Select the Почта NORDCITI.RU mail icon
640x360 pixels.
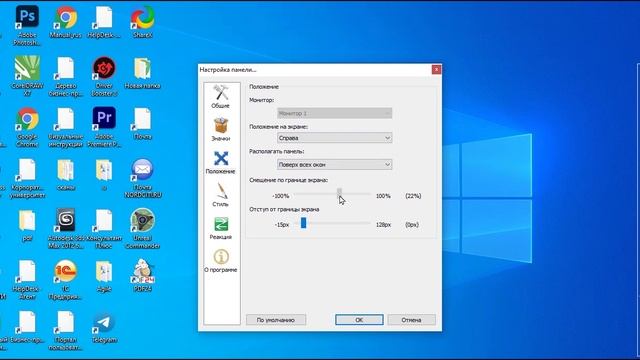click(x=142, y=178)
